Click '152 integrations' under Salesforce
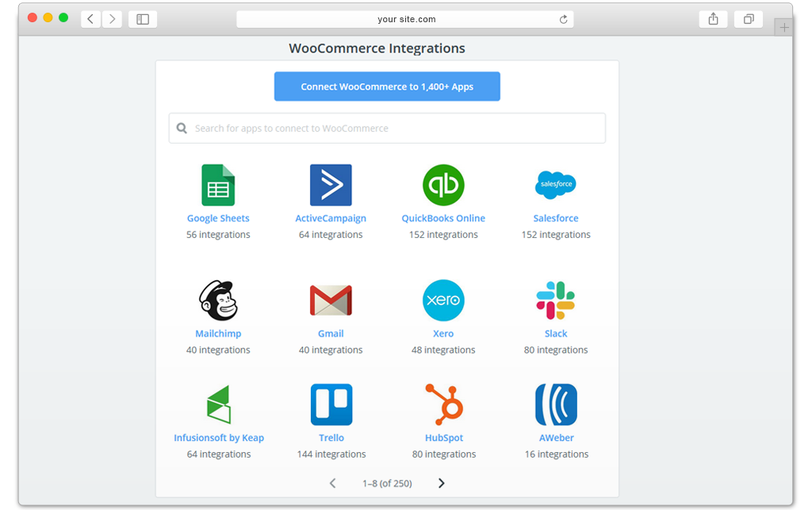812x510 pixels. [556, 235]
